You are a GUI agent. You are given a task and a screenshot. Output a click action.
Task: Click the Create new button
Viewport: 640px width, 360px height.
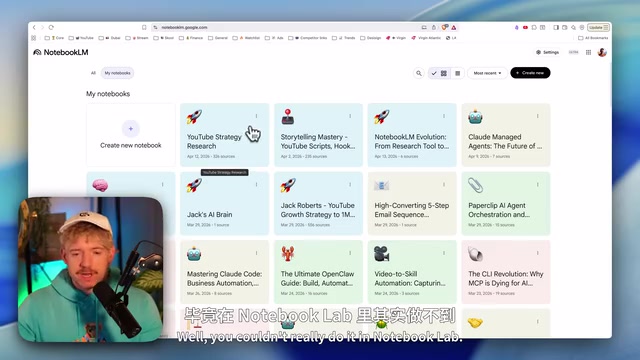(x=530, y=73)
